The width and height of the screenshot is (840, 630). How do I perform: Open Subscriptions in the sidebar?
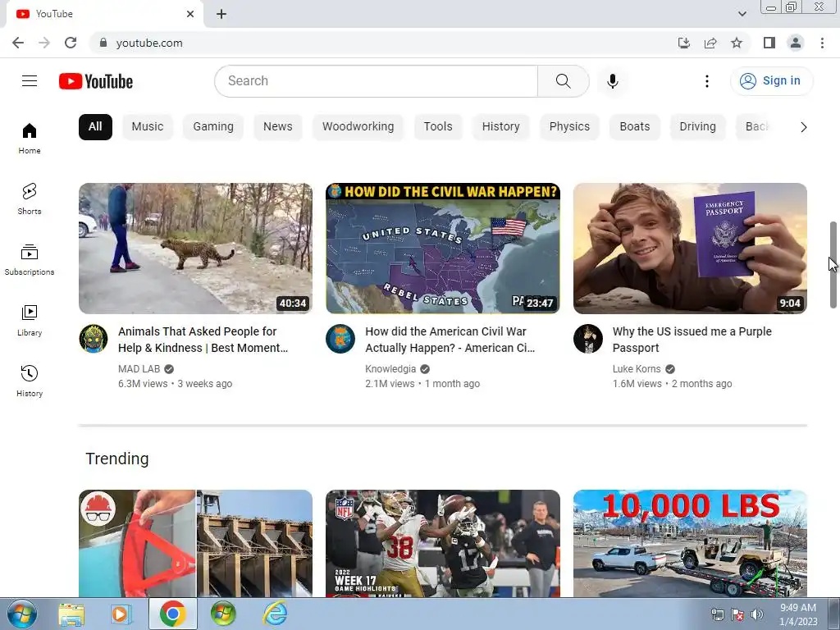click(x=30, y=260)
